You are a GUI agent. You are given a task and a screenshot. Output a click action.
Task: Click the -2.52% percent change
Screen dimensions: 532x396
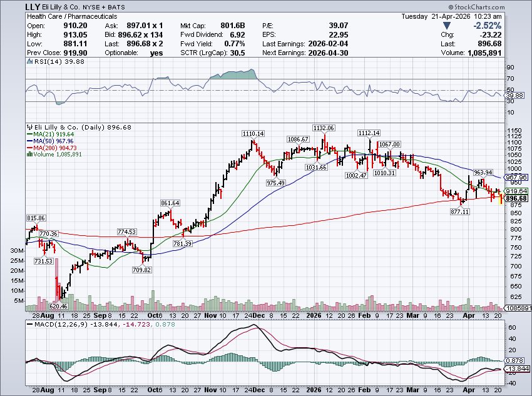point(488,26)
